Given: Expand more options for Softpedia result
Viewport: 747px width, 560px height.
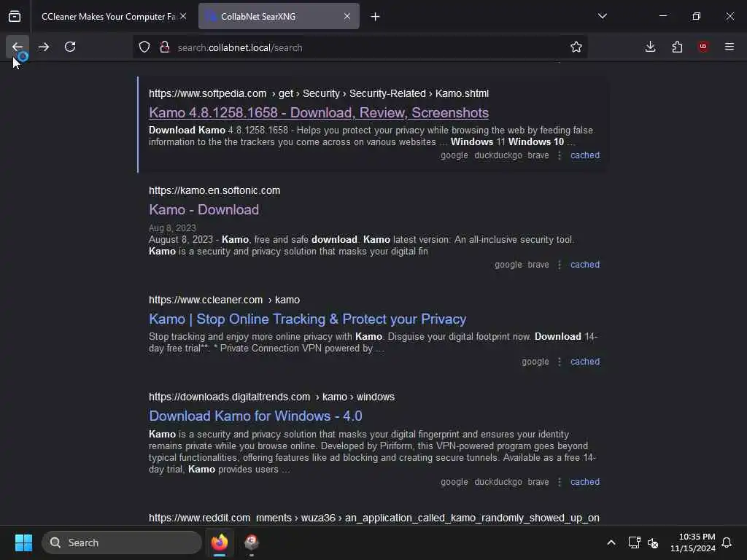Looking at the screenshot, I should click(560, 155).
